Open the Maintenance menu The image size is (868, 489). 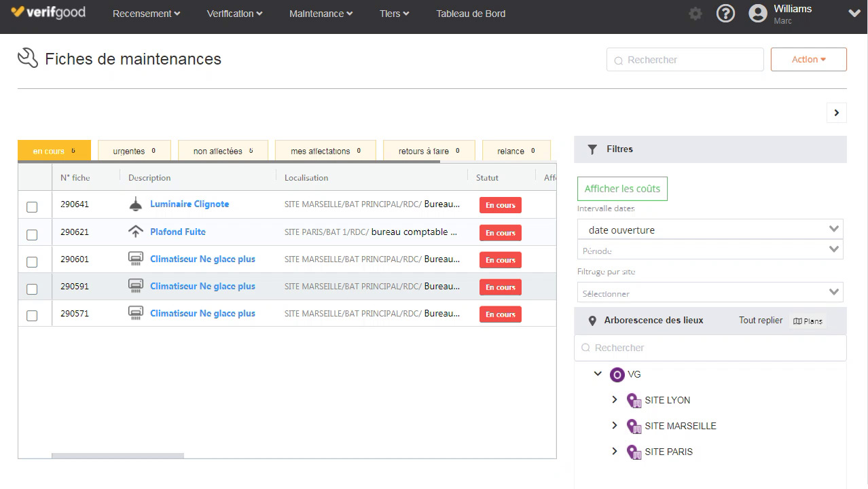[x=321, y=14]
